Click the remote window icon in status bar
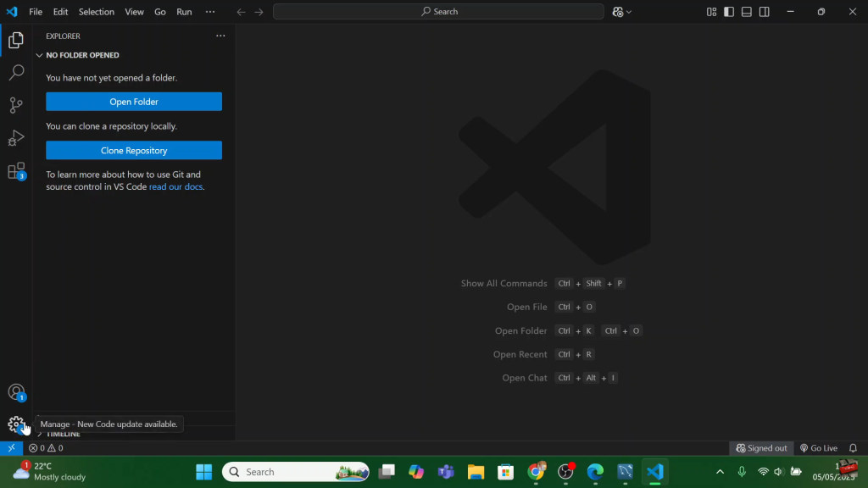Viewport: 868px width, 488px height. (x=11, y=448)
